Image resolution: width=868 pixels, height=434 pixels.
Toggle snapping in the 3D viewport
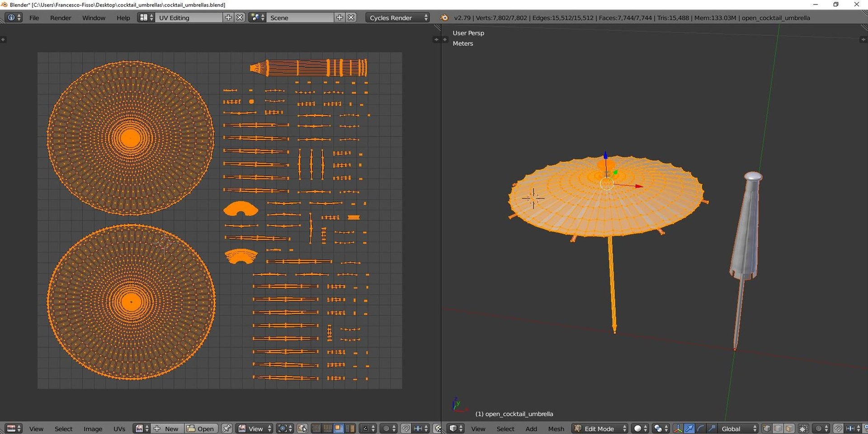838,428
